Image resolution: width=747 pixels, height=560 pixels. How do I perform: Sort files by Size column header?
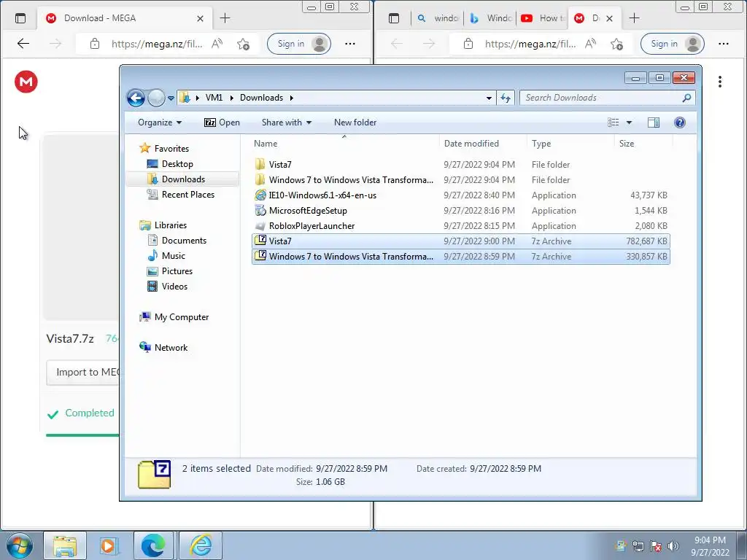coord(627,144)
